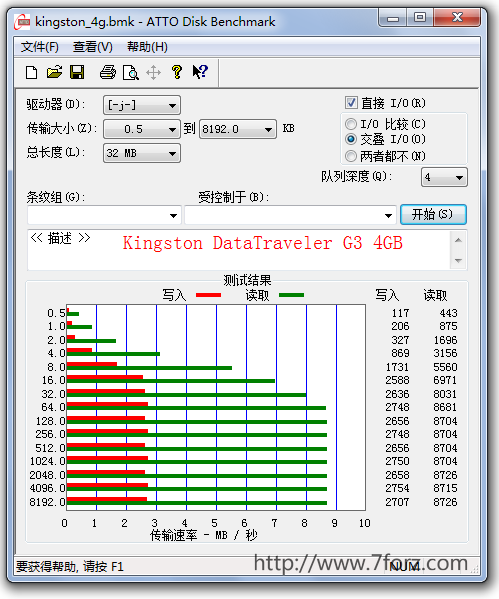The width and height of the screenshot is (499, 599).
Task: Activate context help arrow-question icon
Action: (200, 72)
